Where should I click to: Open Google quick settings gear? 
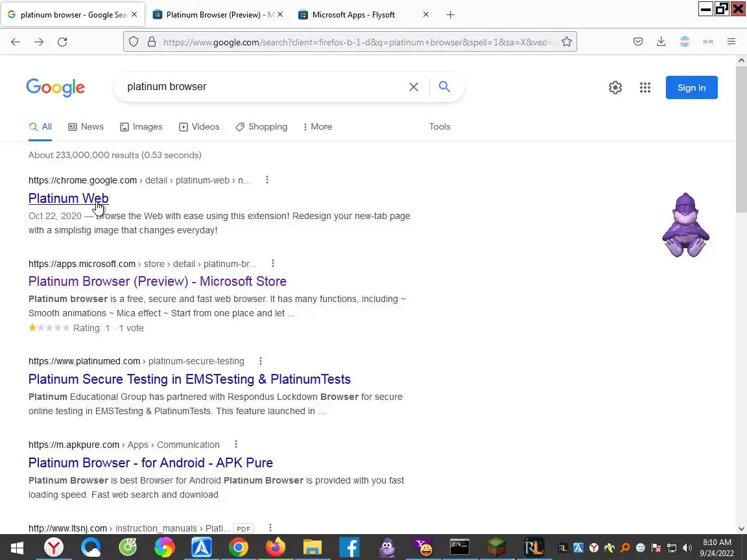point(615,87)
